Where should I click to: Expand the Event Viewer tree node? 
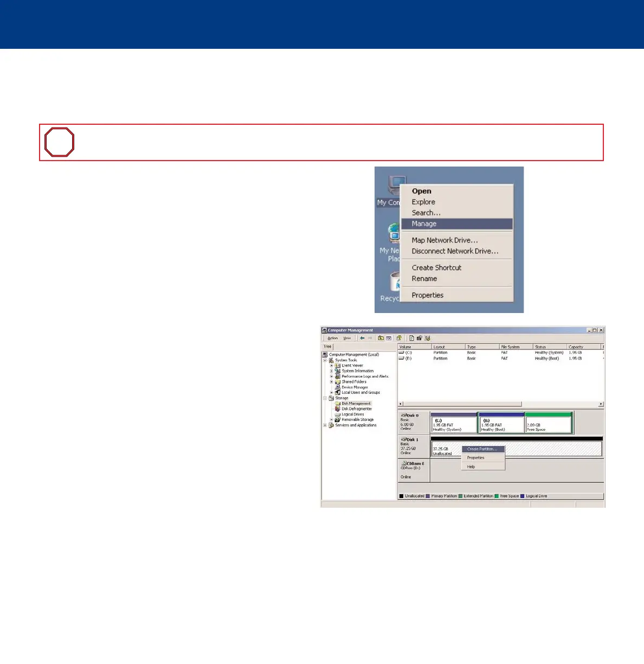point(331,366)
